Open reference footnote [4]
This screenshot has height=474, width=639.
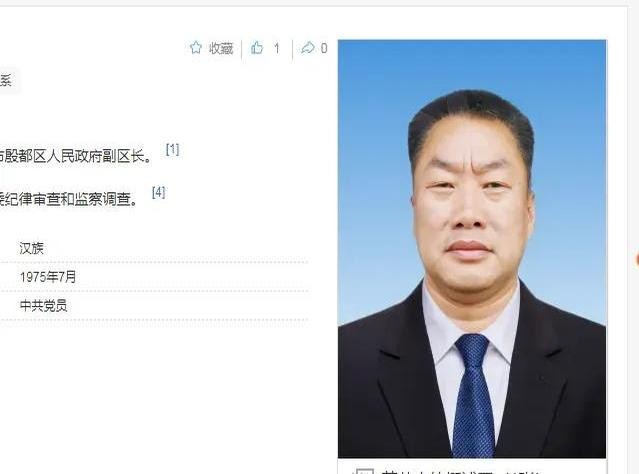tap(159, 192)
